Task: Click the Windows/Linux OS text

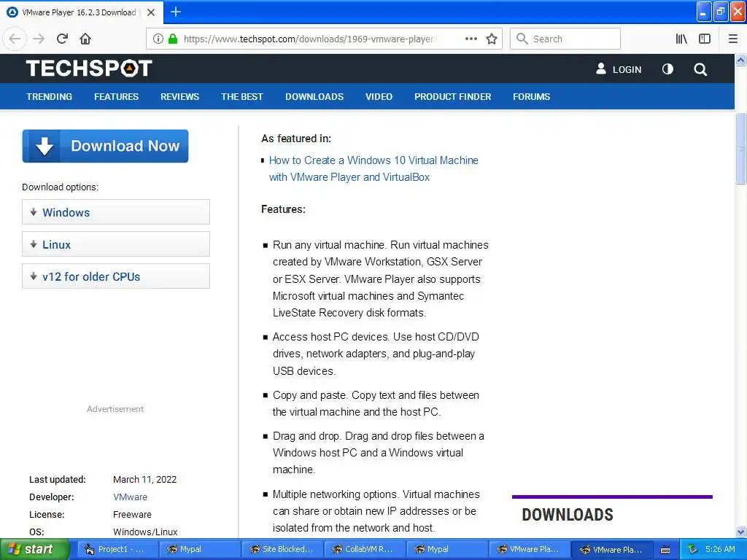Action: pos(145,532)
